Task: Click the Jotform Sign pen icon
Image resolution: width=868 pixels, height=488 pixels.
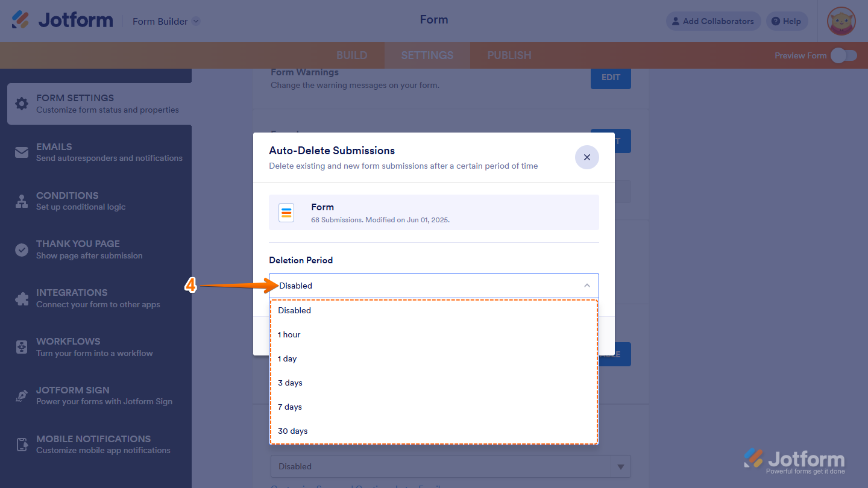Action: pyautogui.click(x=22, y=396)
